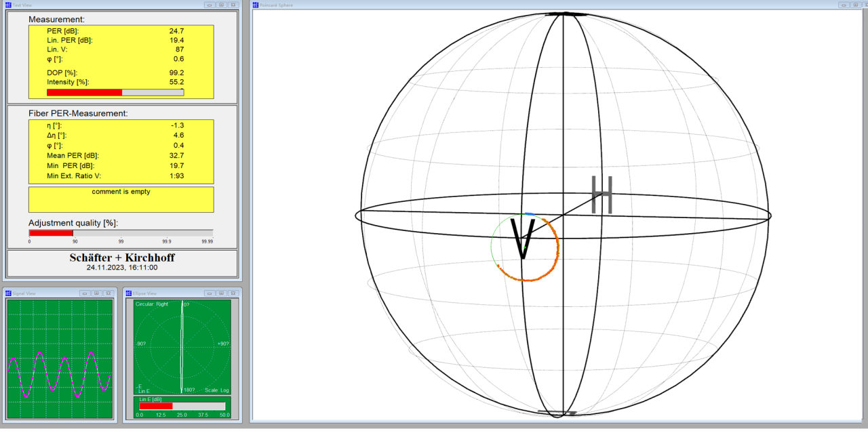This screenshot has width=868, height=433.
Task: Minimize the Ellipse View window
Action: tap(209, 293)
